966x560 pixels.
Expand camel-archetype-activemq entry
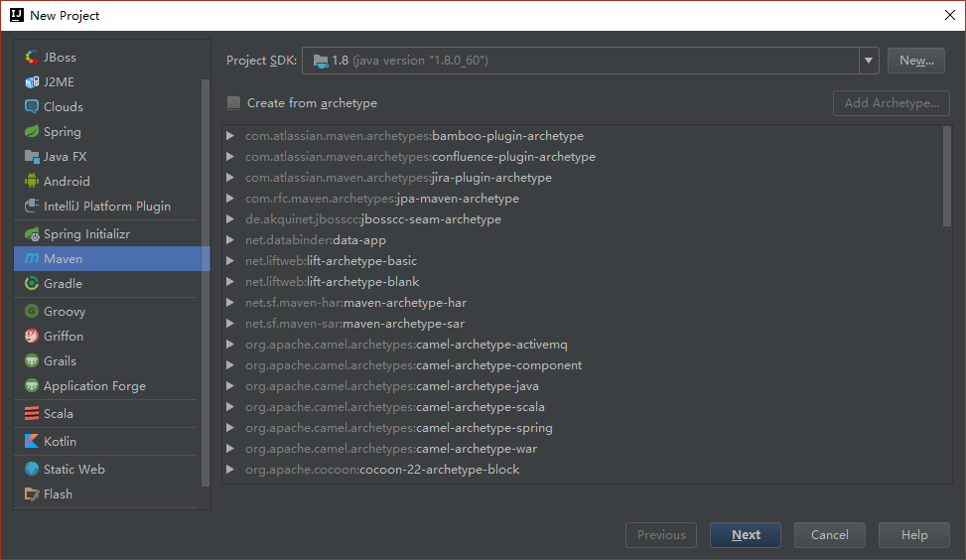(x=229, y=345)
